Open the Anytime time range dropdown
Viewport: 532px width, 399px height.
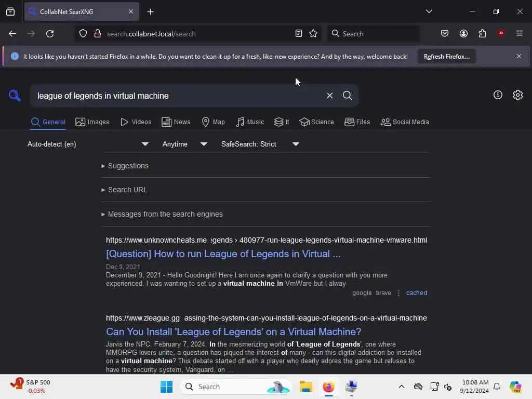click(185, 144)
